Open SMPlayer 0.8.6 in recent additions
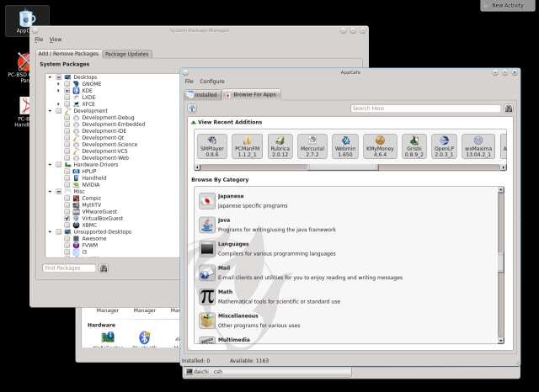The height and width of the screenshot is (392, 539). pos(212,146)
